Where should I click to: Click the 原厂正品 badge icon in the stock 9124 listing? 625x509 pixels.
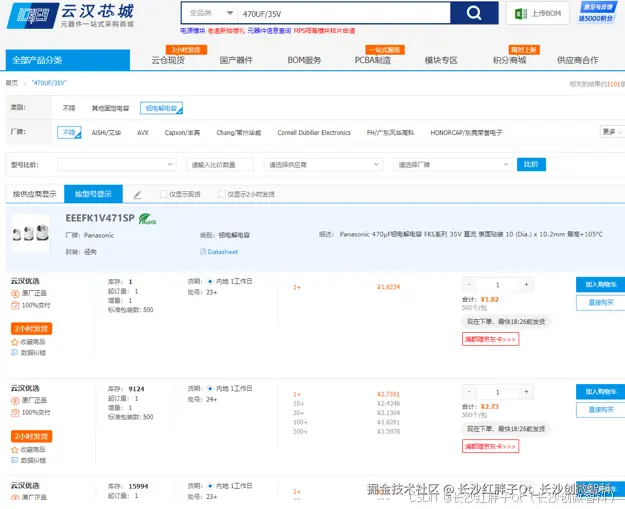[x=15, y=401]
